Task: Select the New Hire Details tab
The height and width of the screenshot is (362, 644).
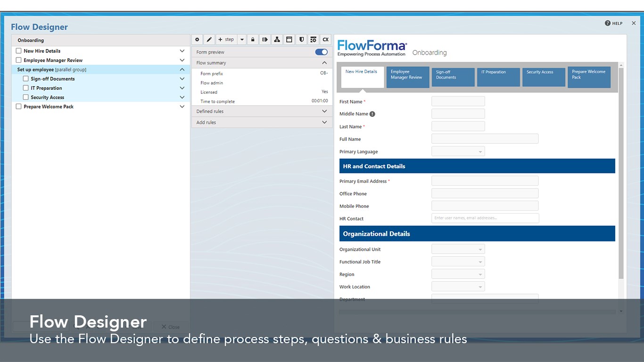Action: point(363,77)
